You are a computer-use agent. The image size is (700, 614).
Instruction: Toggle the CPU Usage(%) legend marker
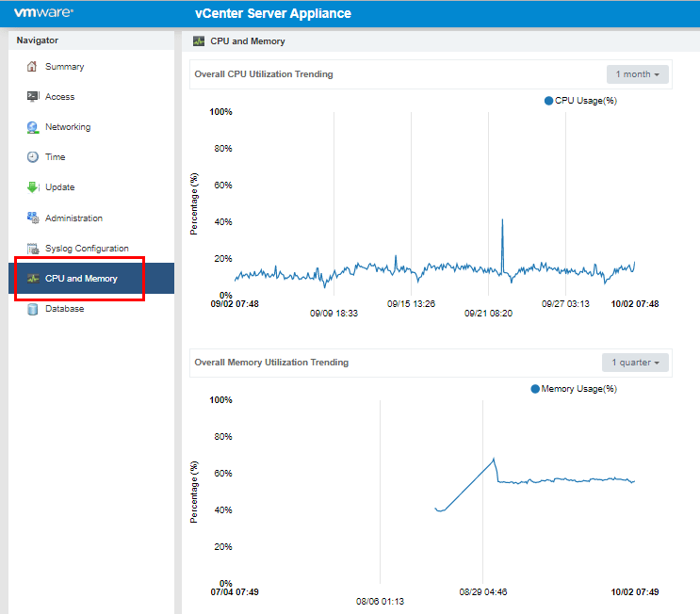point(549,101)
